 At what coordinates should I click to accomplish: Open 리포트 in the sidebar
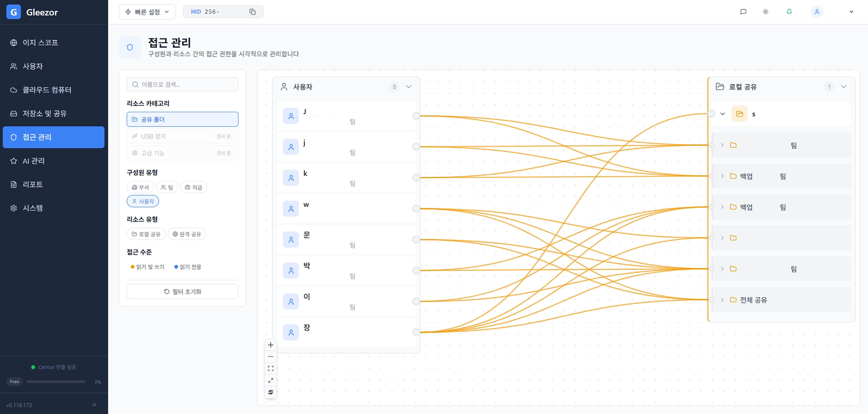point(54,184)
